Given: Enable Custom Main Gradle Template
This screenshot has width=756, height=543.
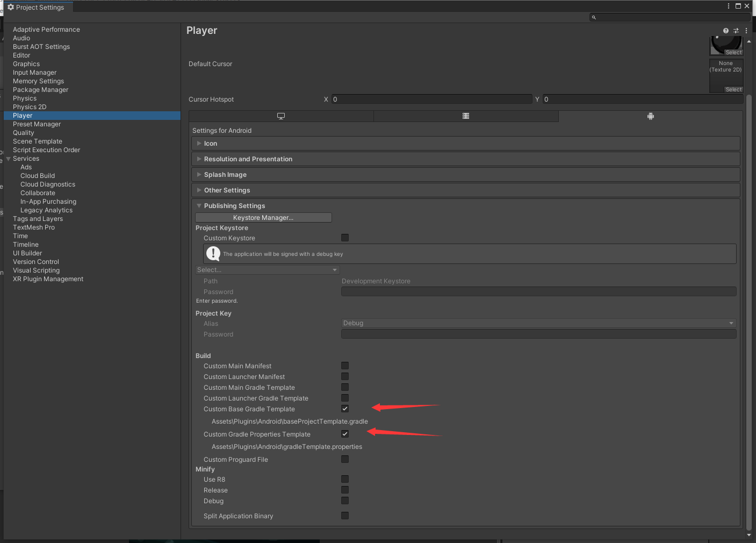Looking at the screenshot, I should pyautogui.click(x=345, y=387).
